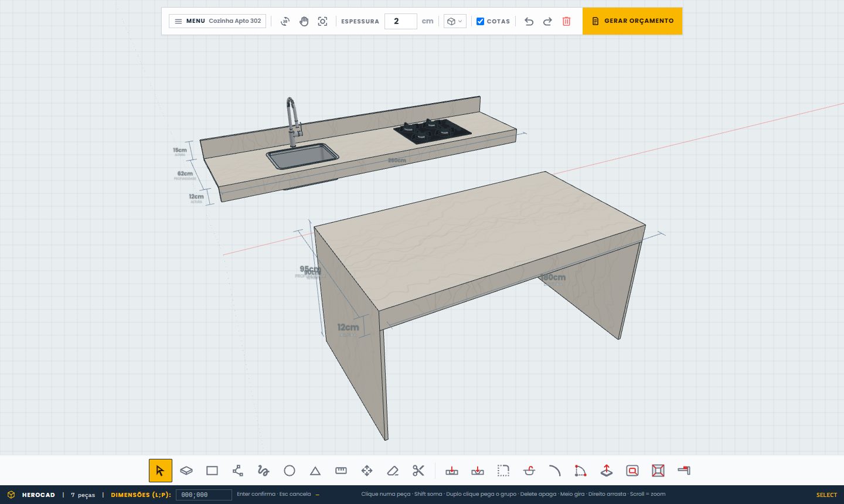Choose the eraser tool
The width and height of the screenshot is (844, 504).
click(x=393, y=471)
